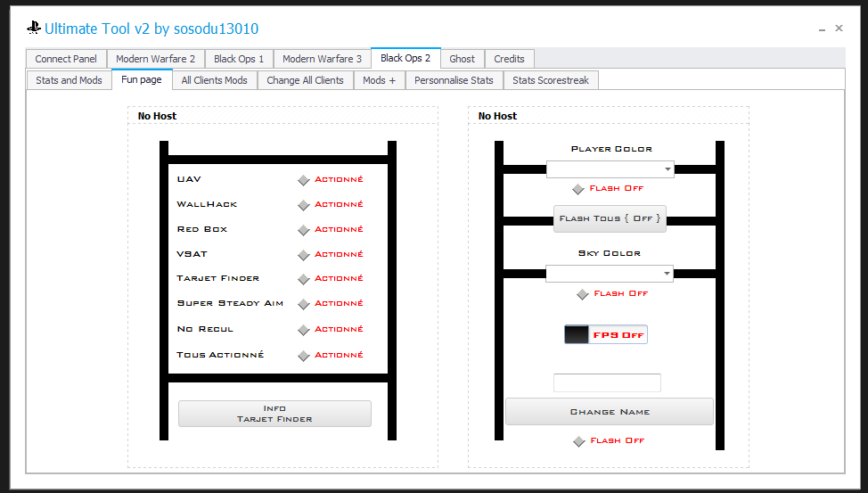Open All Clients Mods subtab

pos(215,80)
